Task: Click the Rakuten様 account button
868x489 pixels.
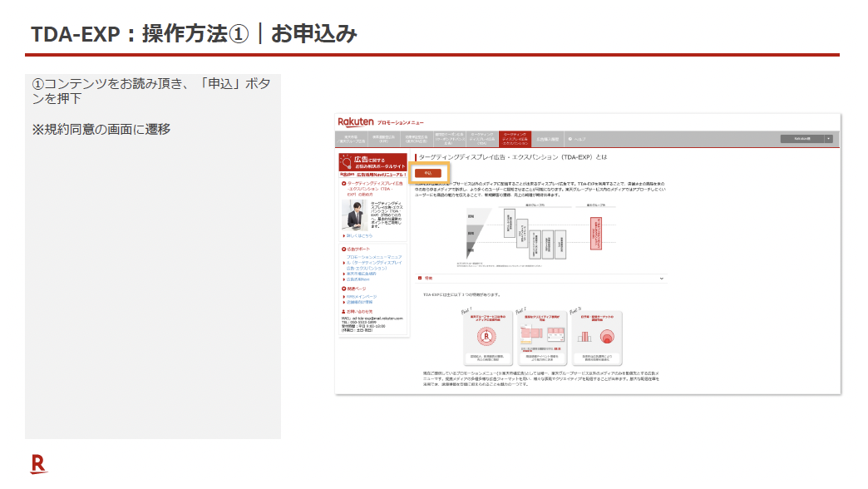Action: coord(802,139)
